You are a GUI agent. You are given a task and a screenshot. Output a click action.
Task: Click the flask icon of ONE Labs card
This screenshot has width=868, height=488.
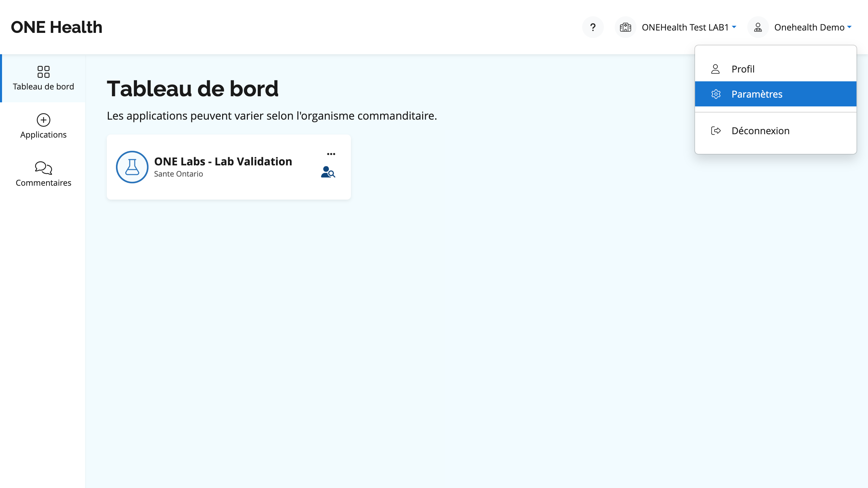tap(132, 167)
